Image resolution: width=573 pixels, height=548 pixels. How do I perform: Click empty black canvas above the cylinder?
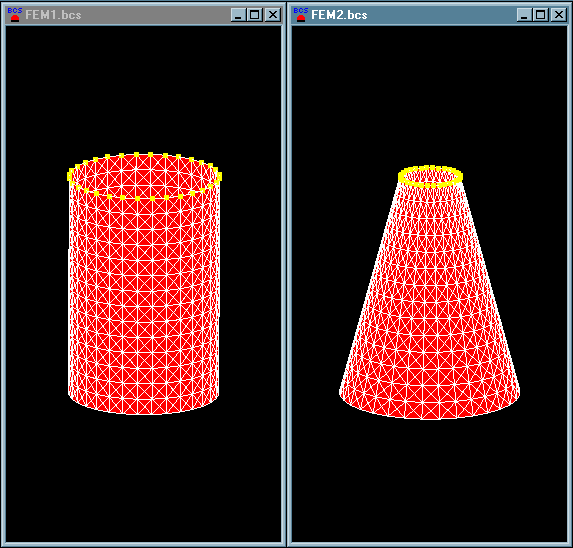(x=144, y=88)
